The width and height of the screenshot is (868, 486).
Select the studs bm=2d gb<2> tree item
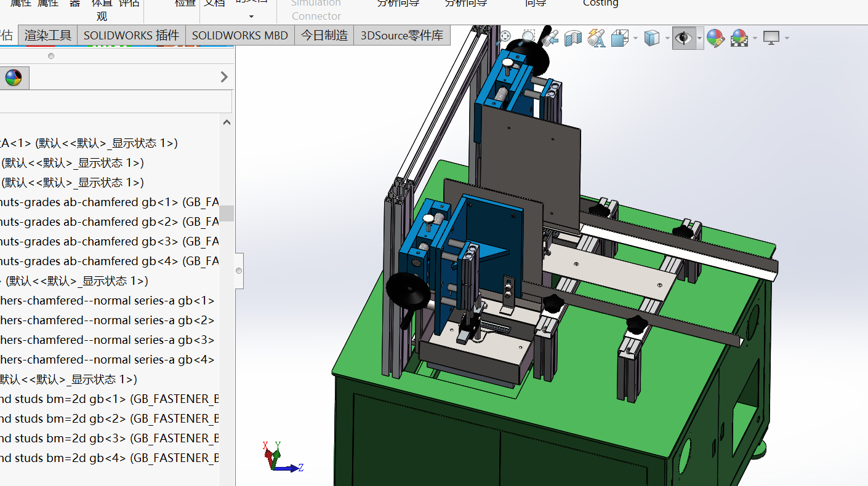click(109, 418)
